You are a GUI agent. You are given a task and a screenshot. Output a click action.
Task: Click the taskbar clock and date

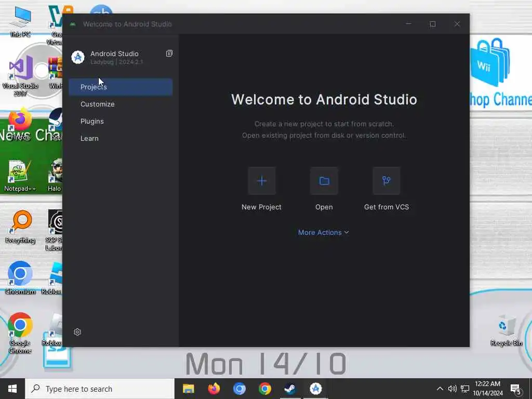[x=488, y=389]
